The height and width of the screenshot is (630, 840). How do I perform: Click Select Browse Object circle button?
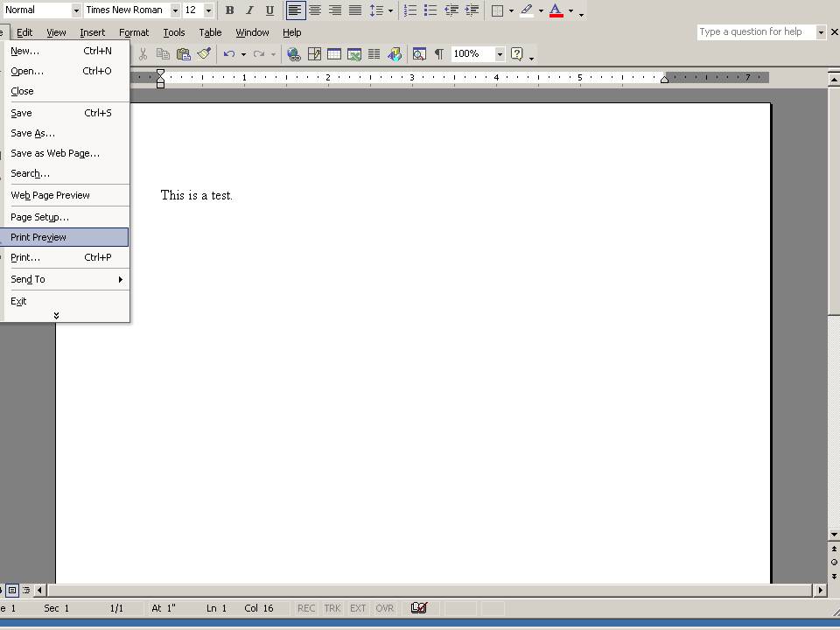834,563
